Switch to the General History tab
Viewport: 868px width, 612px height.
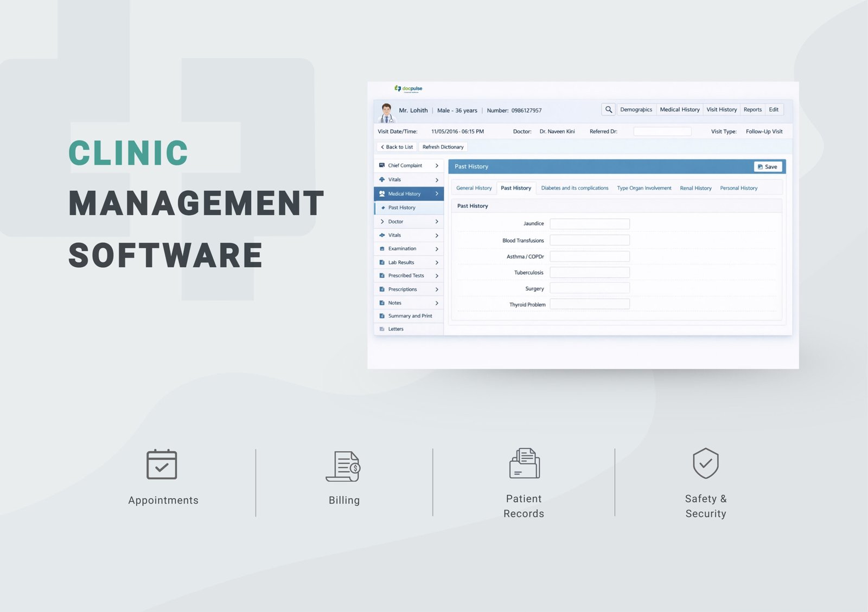[474, 188]
